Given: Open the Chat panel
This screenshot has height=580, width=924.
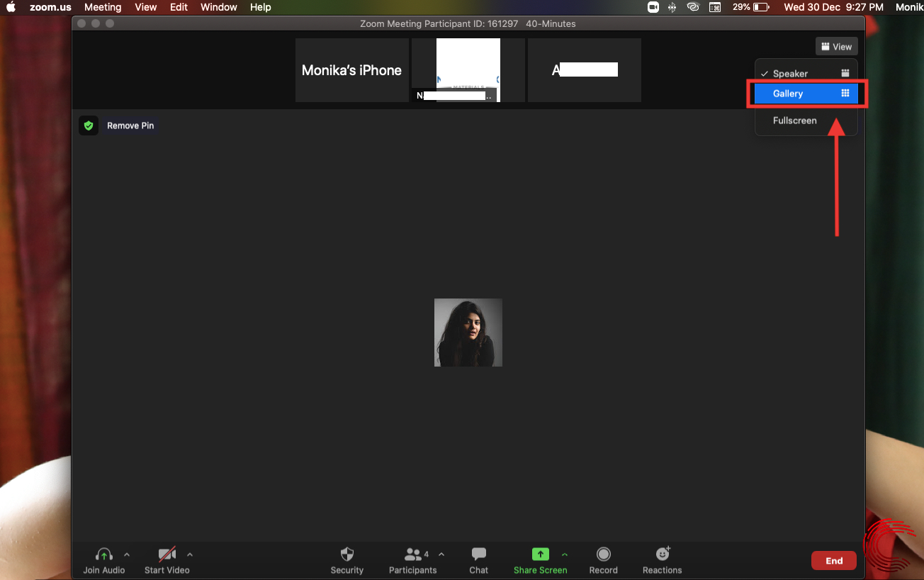Looking at the screenshot, I should [478, 560].
